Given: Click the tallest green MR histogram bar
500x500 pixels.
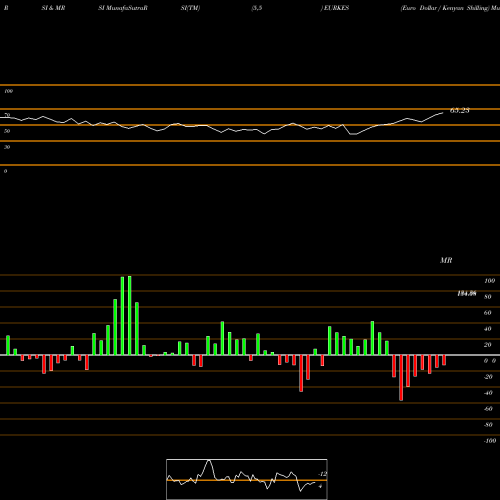Looking at the screenshot, I should [129, 315].
